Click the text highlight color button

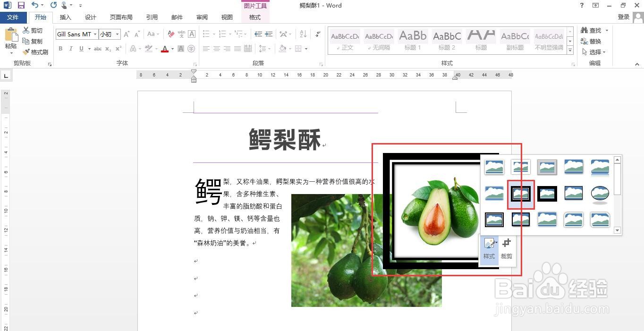(x=149, y=49)
